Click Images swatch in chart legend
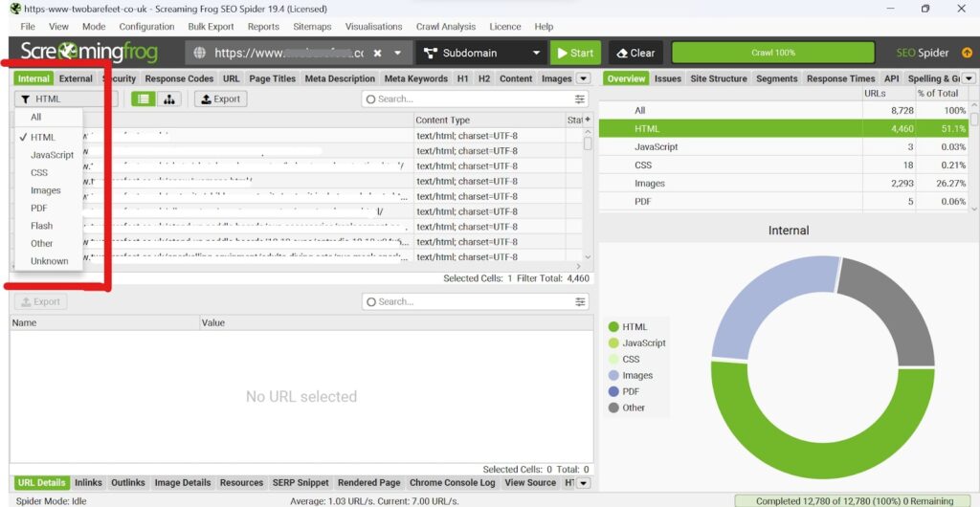Viewport: 980px width, 507px height. [x=613, y=375]
